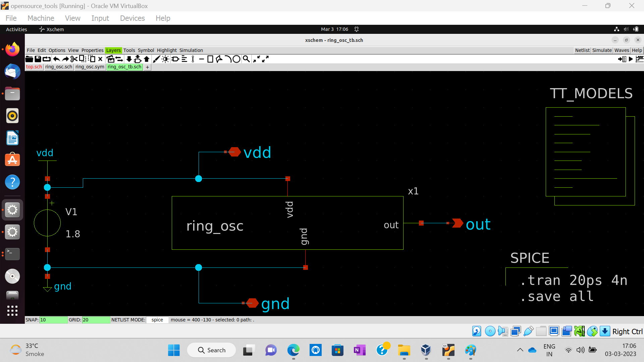The height and width of the screenshot is (362, 644).
Task: Click the floppy disk save icon
Action: click(38, 59)
